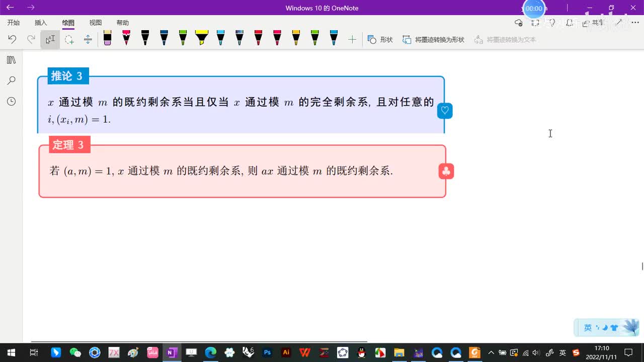This screenshot has width=644, height=362.
Task: Show notebooks navigation pane
Action: point(11,60)
